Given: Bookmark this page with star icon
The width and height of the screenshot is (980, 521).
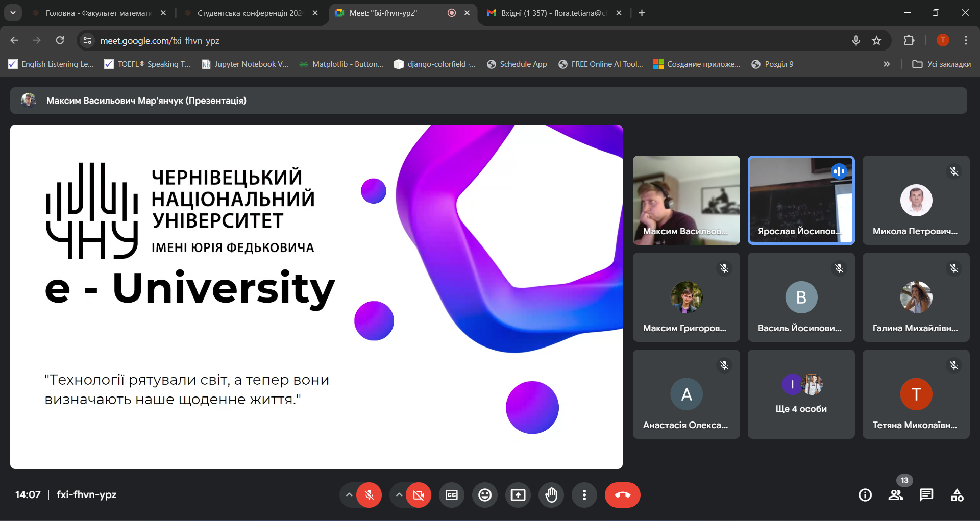Looking at the screenshot, I should 876,40.
